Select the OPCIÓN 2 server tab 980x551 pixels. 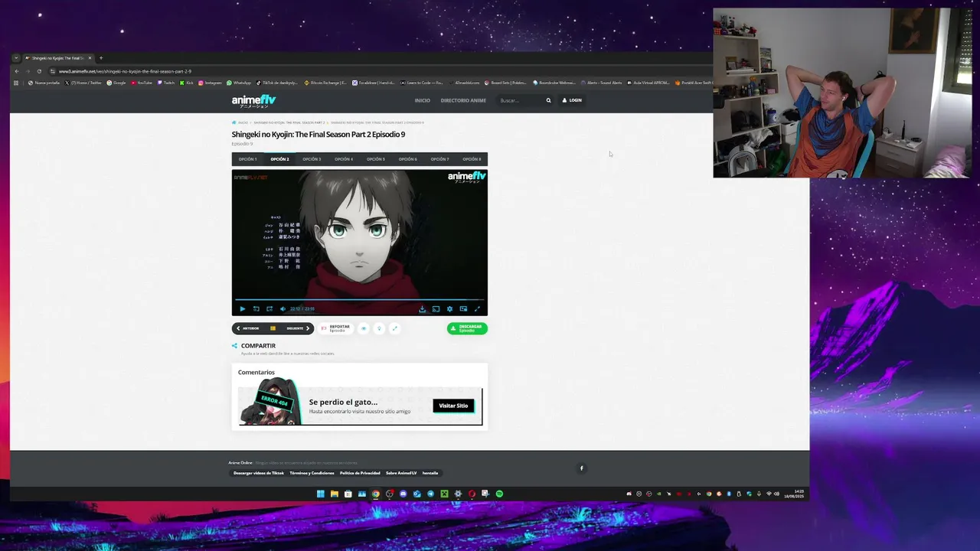click(279, 159)
